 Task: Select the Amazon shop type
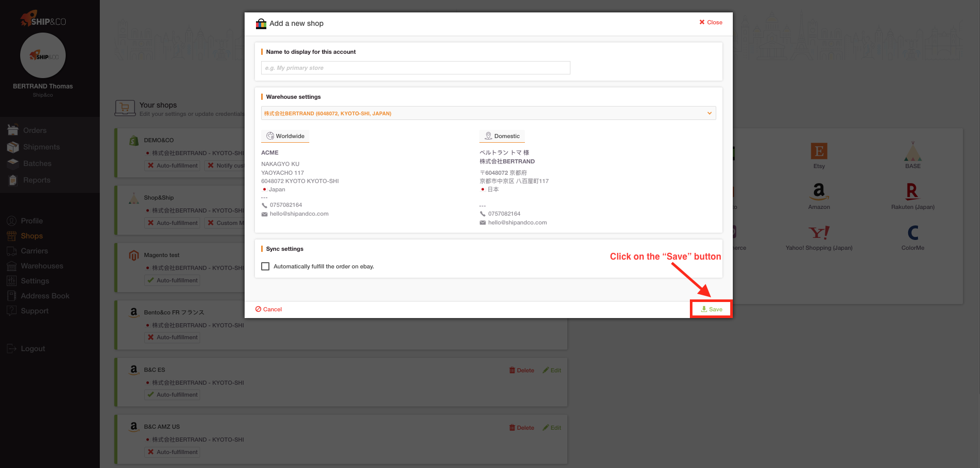pos(819,196)
